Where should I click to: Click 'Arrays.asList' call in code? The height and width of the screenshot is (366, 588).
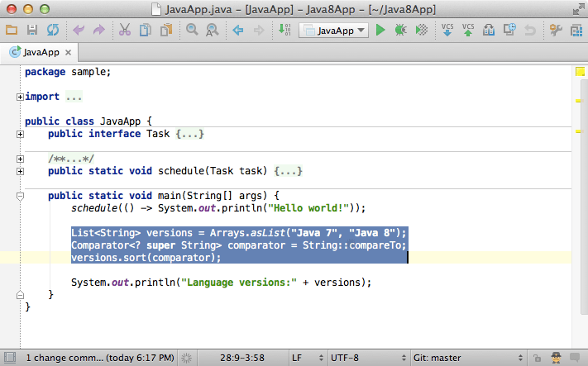click(x=247, y=233)
